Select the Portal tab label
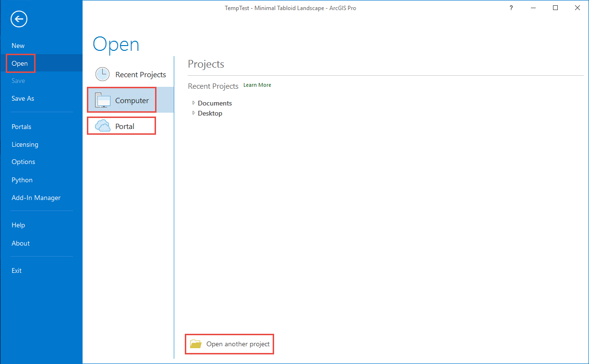589x364 pixels. [125, 127]
